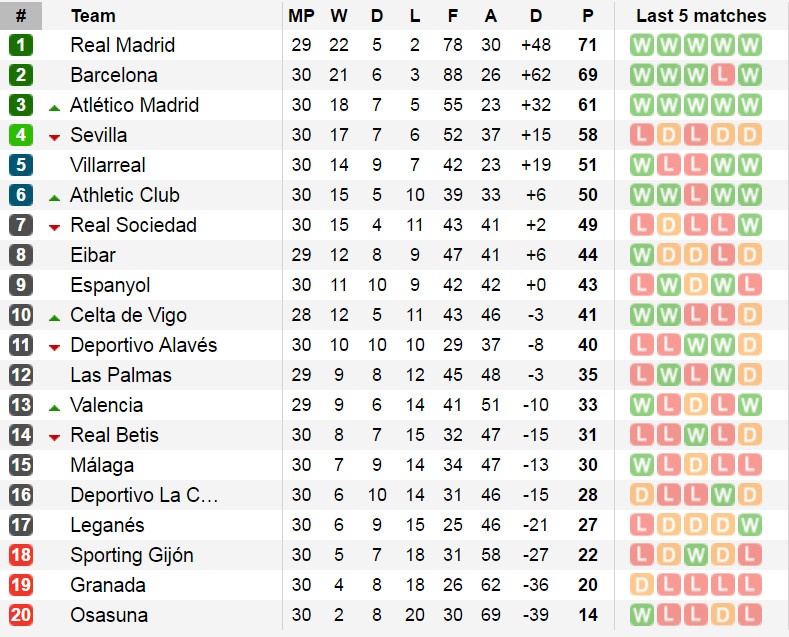Click the green up arrow beside Atlético Madrid
This screenshot has width=789, height=637.
coord(54,106)
